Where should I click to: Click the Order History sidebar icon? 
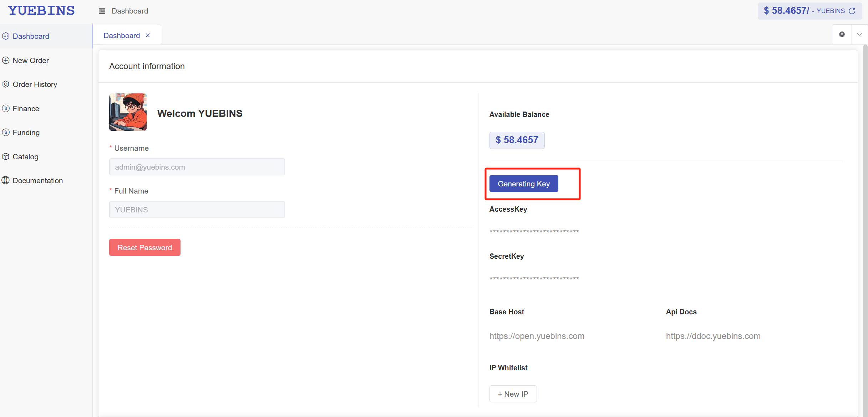(6, 84)
